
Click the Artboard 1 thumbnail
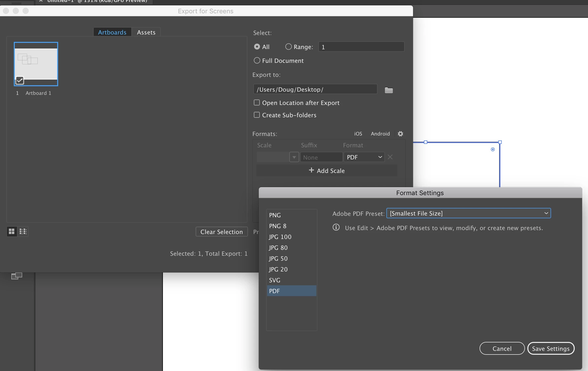(x=36, y=64)
